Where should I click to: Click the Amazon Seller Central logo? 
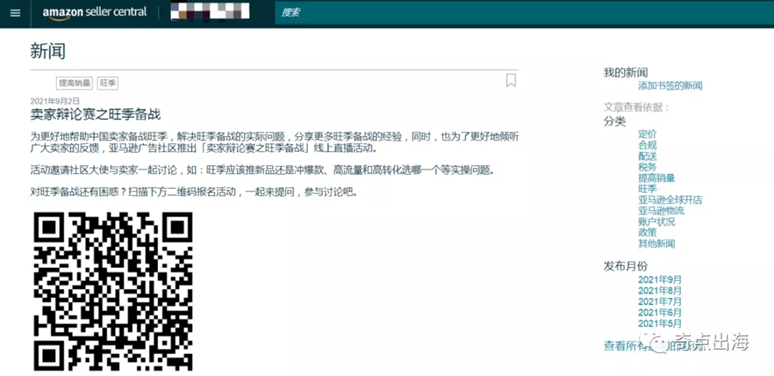click(95, 13)
